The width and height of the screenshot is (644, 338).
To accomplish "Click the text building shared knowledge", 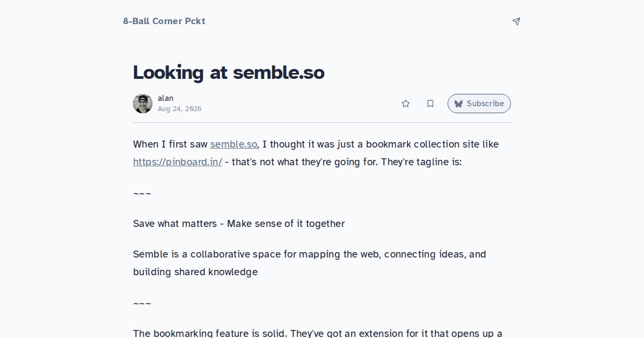I will [195, 272].
